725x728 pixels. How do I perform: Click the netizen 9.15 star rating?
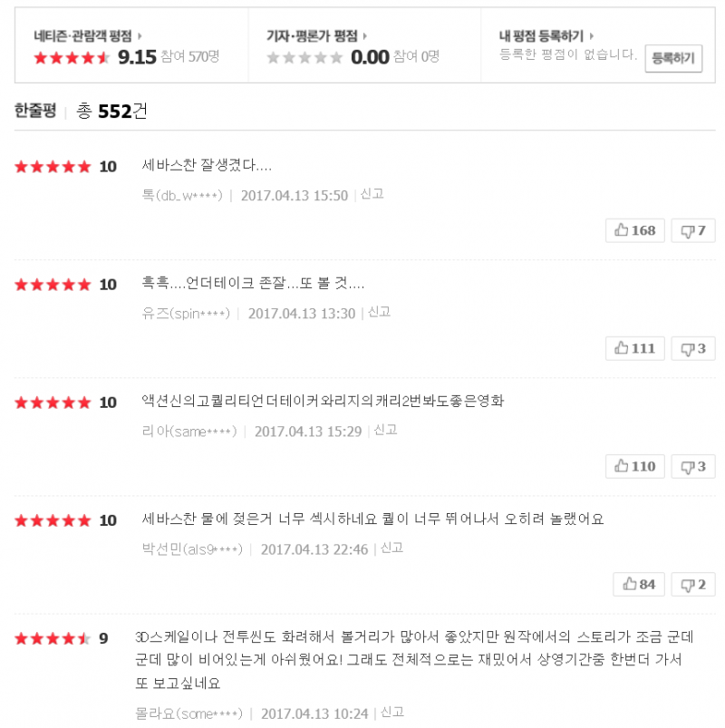coord(72,57)
